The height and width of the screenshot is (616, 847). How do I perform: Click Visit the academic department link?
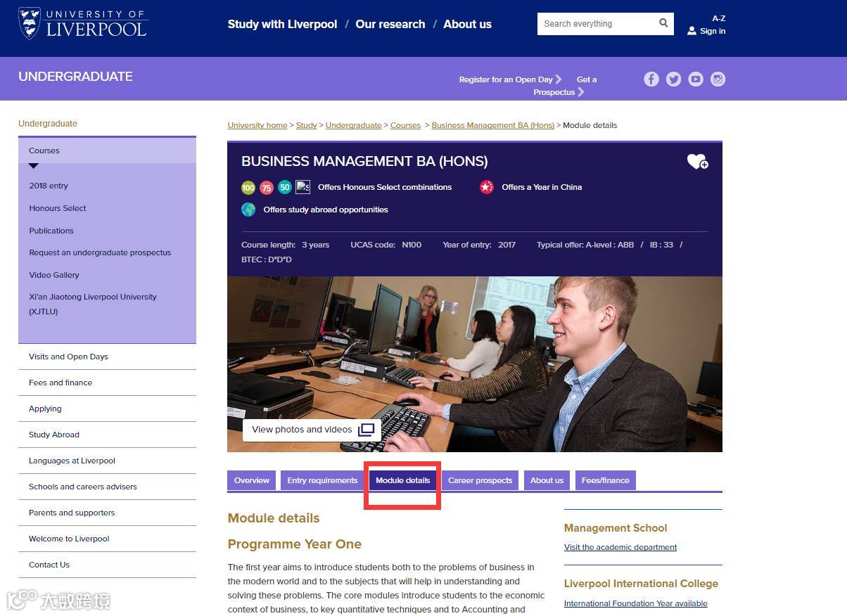(x=620, y=547)
